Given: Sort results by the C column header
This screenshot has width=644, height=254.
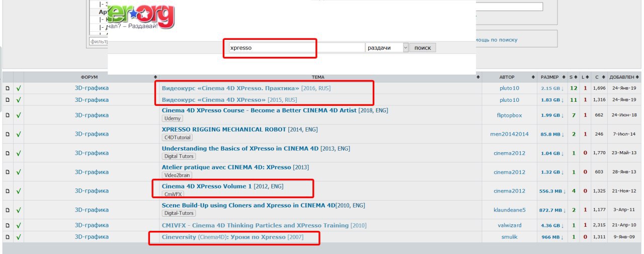Looking at the screenshot, I should [599, 77].
